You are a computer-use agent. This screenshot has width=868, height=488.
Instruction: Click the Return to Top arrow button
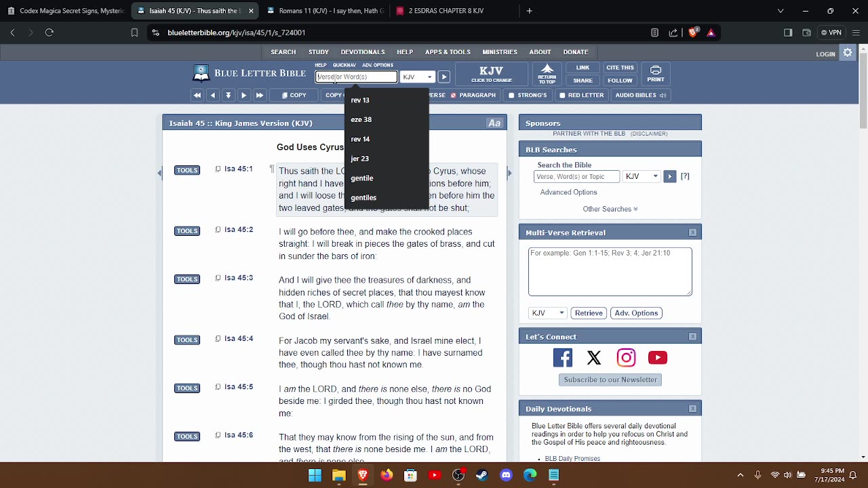click(547, 74)
